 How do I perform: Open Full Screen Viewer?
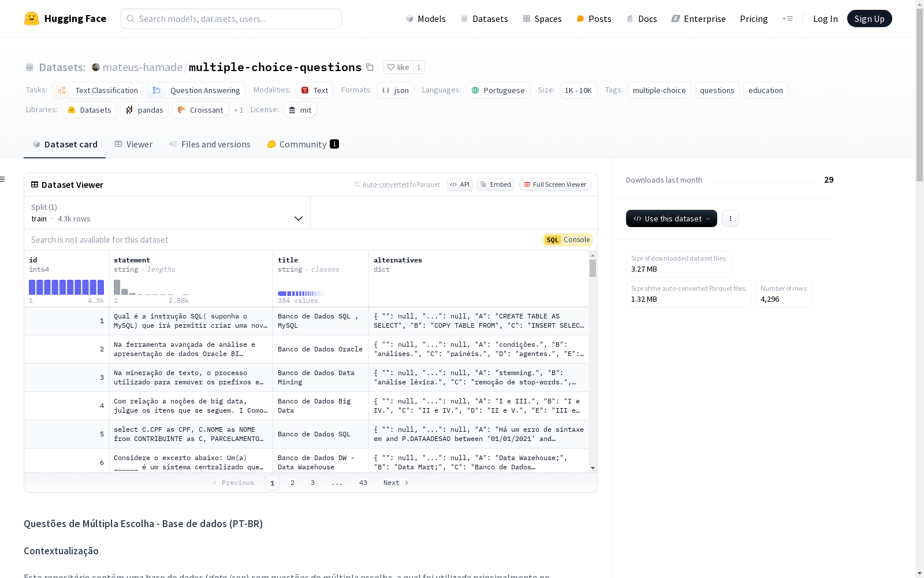coord(555,184)
